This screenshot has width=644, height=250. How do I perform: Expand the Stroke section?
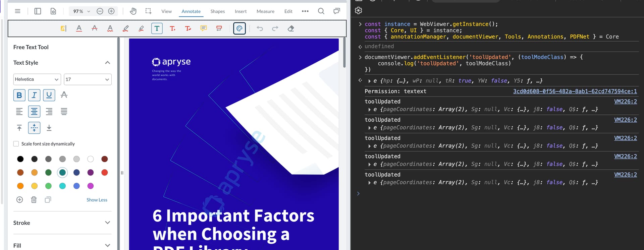pos(107,223)
